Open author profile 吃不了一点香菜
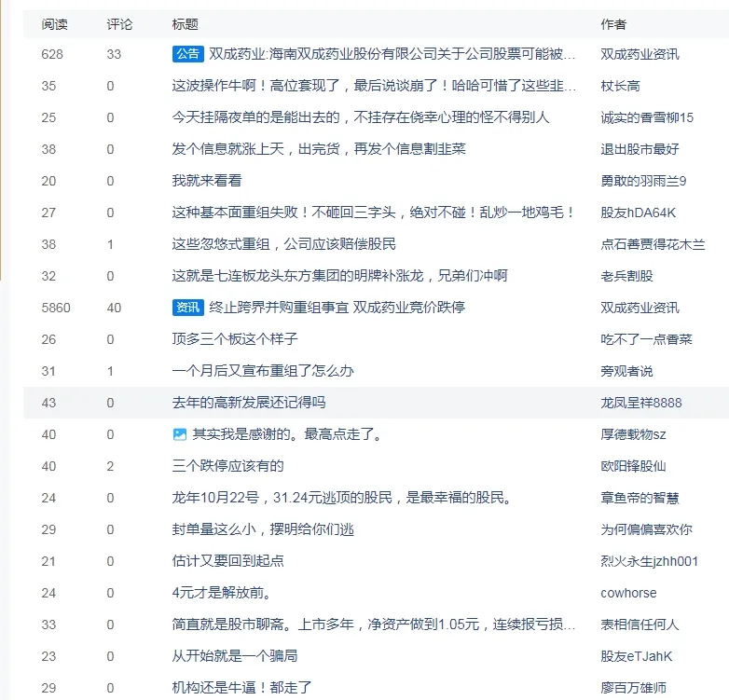The height and width of the screenshot is (700, 729). click(x=646, y=339)
